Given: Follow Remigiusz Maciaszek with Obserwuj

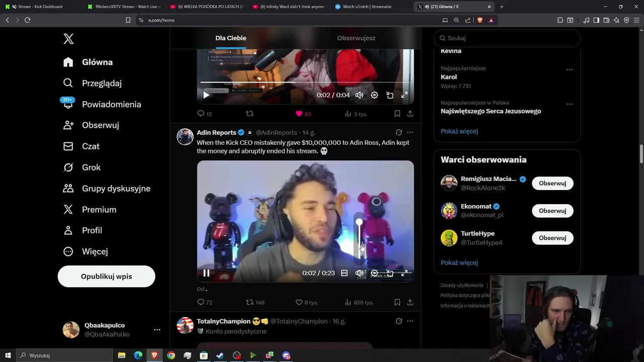Looking at the screenshot, I should (552, 184).
